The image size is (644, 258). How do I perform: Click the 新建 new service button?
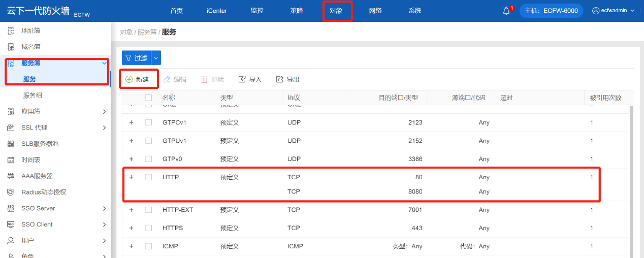point(138,79)
